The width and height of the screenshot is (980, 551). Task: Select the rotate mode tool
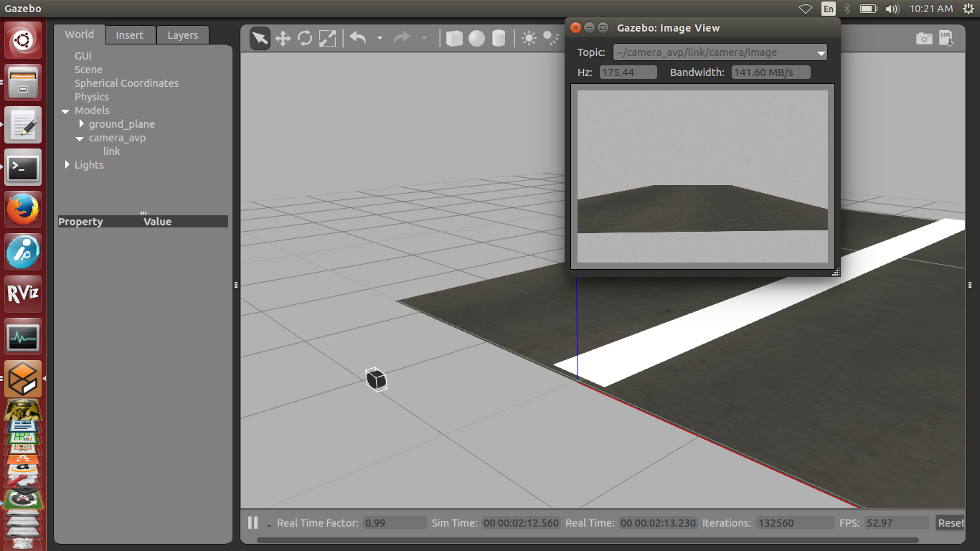coord(305,38)
